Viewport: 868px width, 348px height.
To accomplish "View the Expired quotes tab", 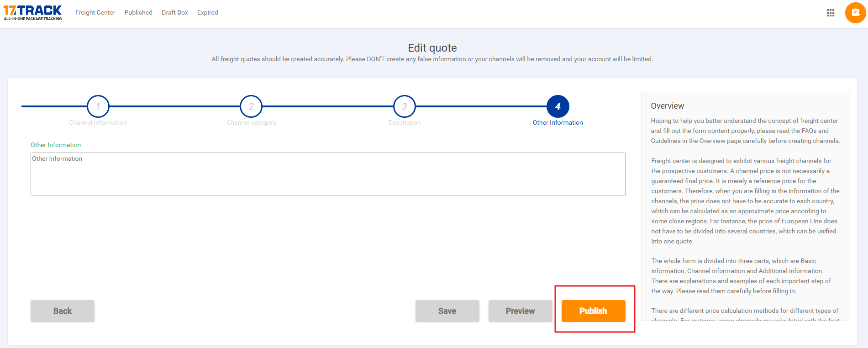I will (207, 12).
